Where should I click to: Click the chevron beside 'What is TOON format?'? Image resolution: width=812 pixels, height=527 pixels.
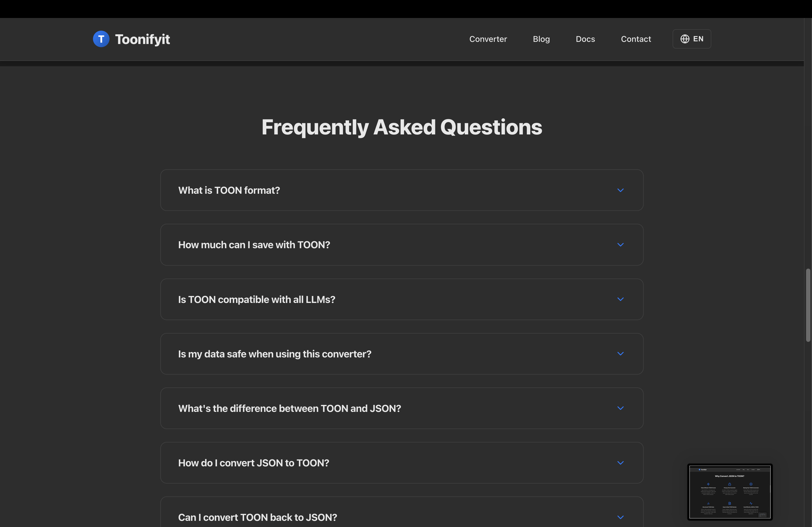620,190
